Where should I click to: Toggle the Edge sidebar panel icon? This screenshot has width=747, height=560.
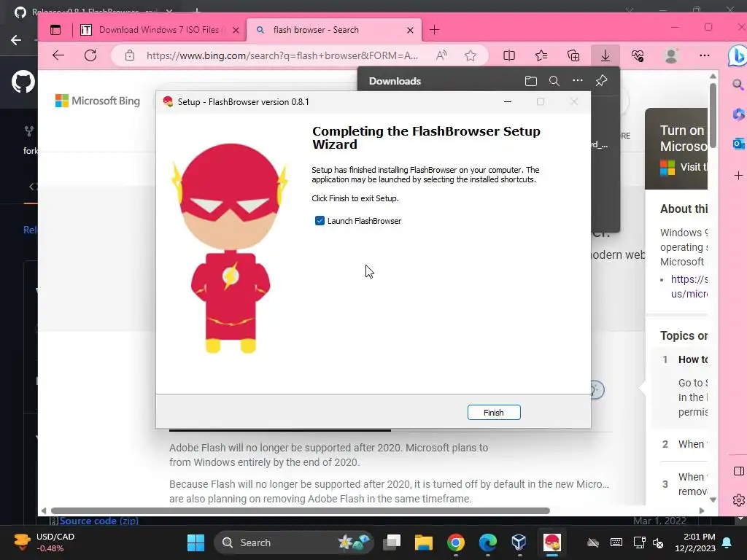pos(738,471)
